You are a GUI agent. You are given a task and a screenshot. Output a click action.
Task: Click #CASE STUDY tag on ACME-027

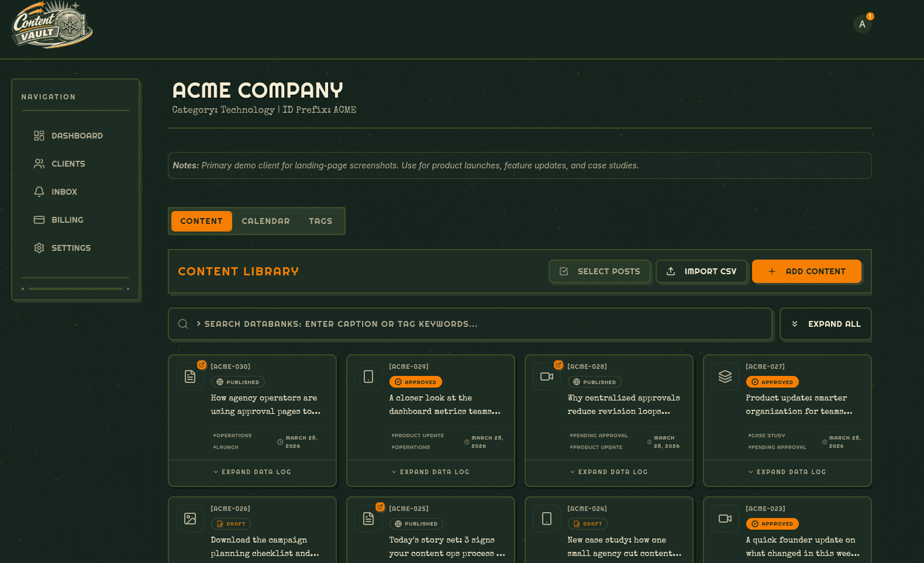(767, 436)
